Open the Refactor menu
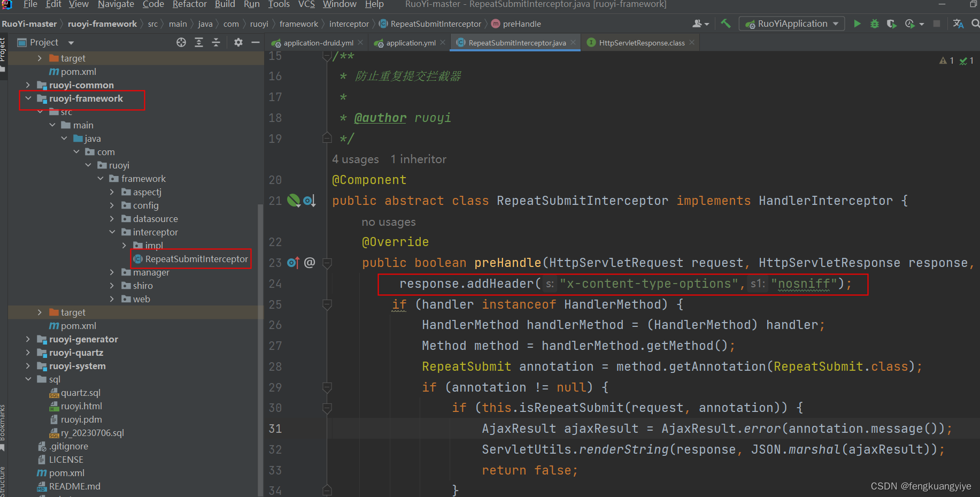 coord(189,5)
